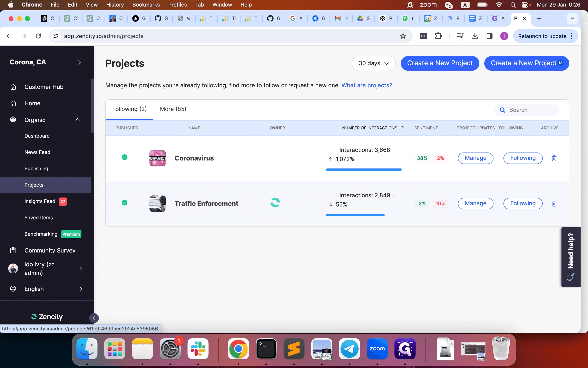The image size is (588, 368).
Task: Open What are projects? link
Action: (367, 85)
